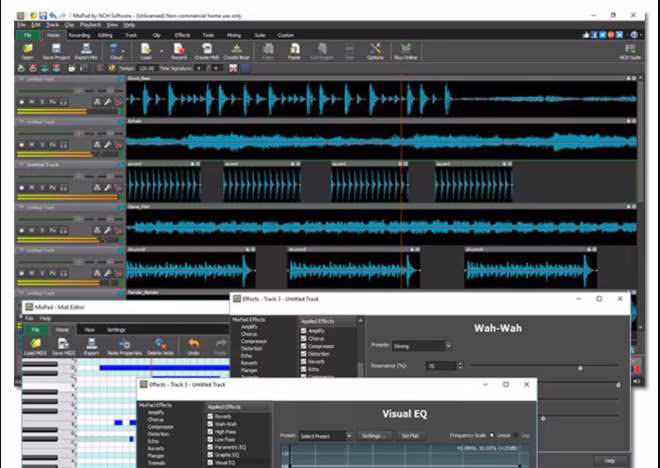Click the Facebook share icon
This screenshot has height=468, width=660.
point(594,35)
